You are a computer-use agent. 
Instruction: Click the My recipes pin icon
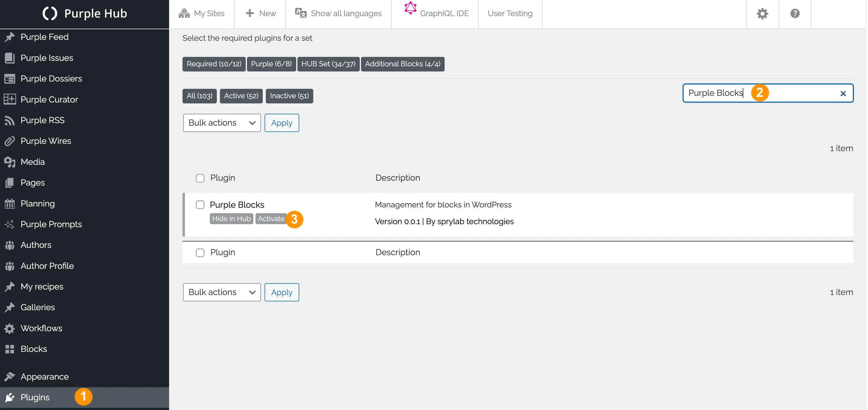pos(10,286)
